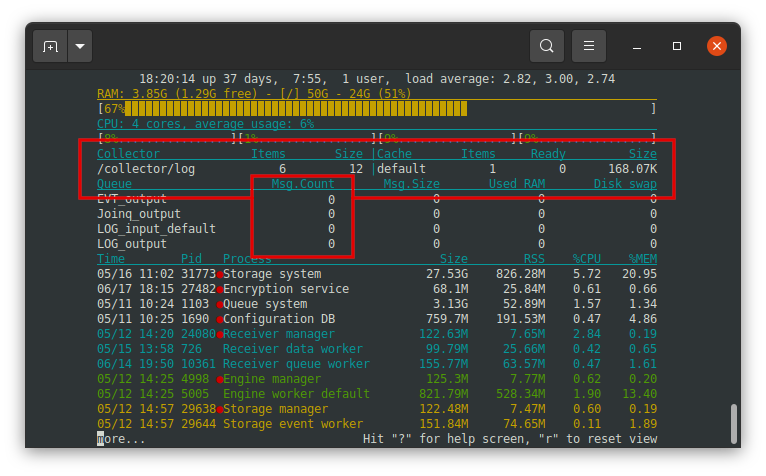
Task: Minimize the terminal window
Action: 637,46
